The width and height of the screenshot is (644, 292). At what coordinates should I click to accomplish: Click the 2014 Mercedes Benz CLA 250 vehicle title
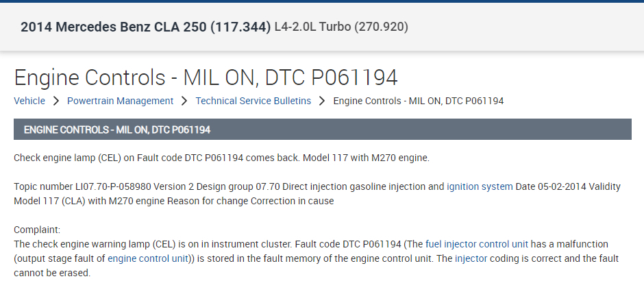tap(145, 27)
